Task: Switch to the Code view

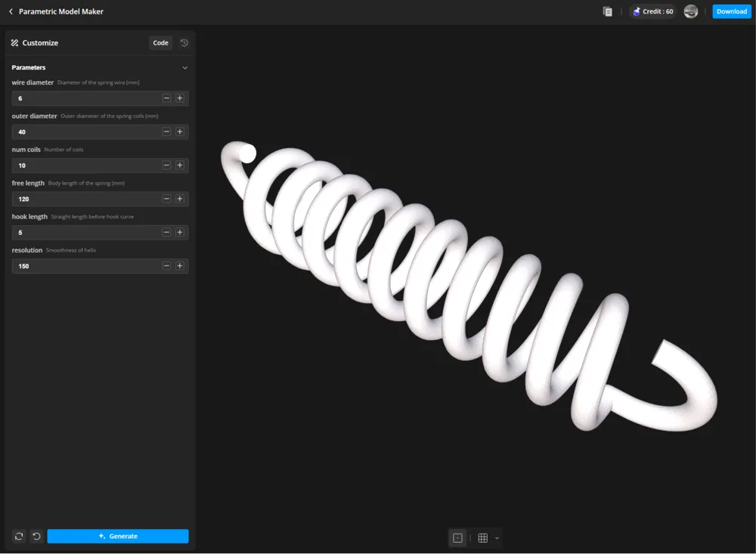Action: [x=160, y=43]
